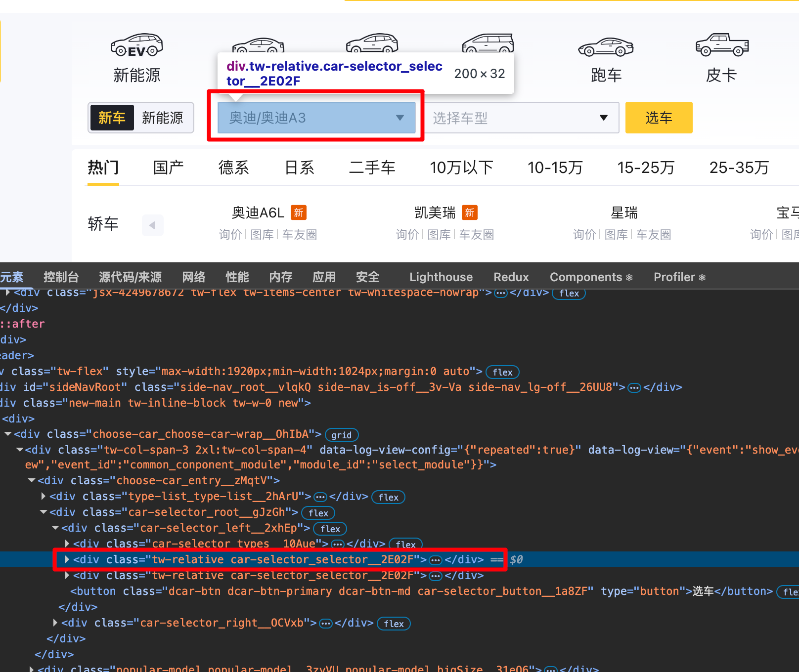Switch the toggle to 新能源
Image resolution: width=799 pixels, height=672 pixels.
coord(163,118)
